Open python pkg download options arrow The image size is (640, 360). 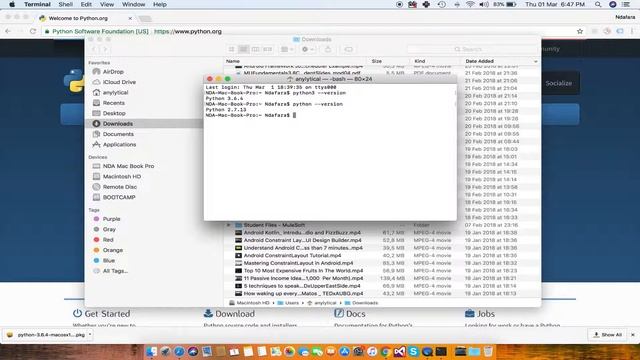(90, 335)
